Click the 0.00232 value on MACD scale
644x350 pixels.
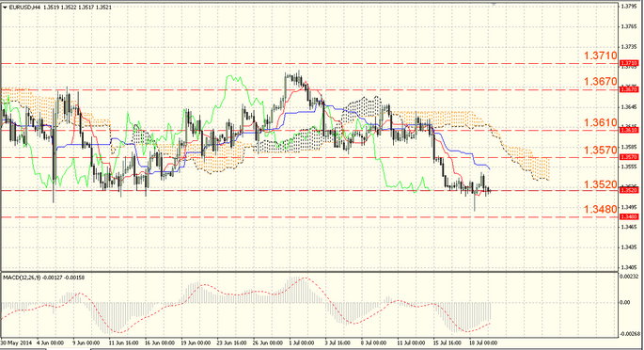[630, 277]
